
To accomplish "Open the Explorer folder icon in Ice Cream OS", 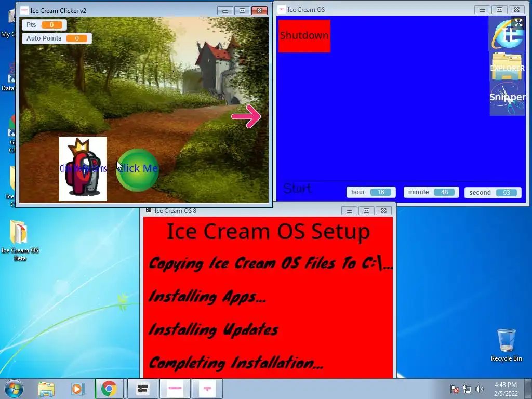I will (x=507, y=66).
